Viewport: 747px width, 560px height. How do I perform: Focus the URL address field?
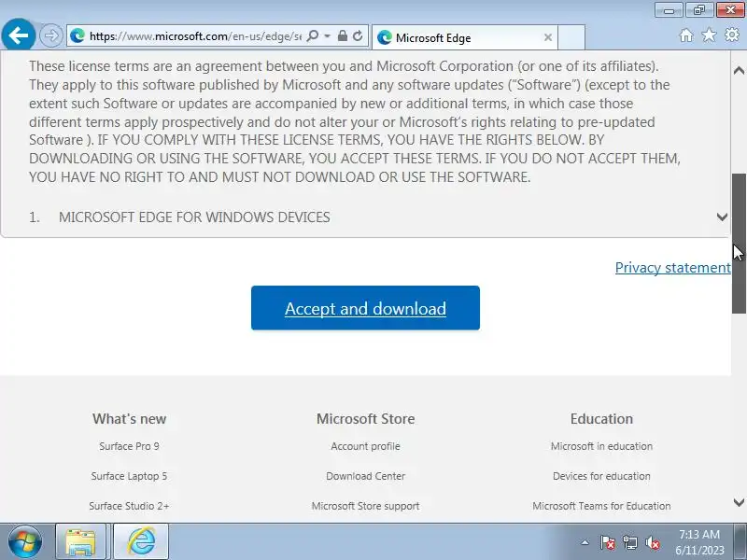point(195,36)
